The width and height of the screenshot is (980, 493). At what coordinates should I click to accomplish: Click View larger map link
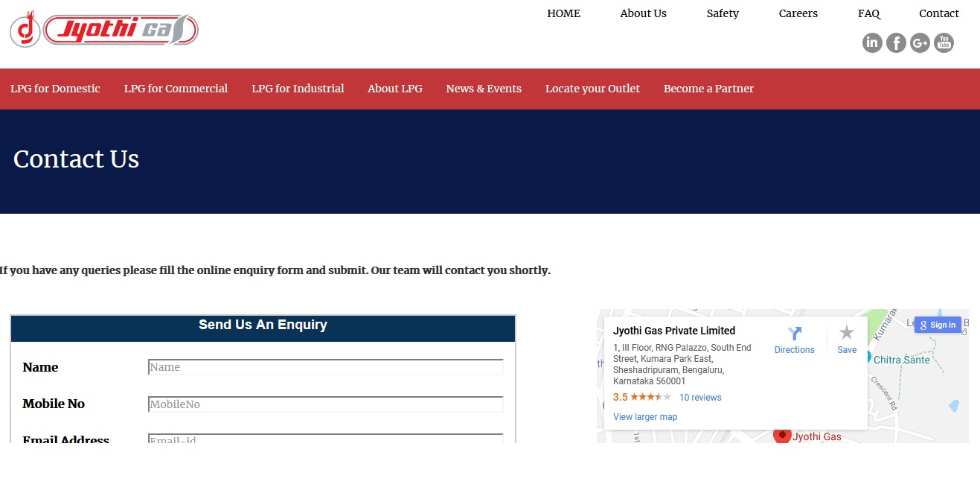(x=645, y=417)
